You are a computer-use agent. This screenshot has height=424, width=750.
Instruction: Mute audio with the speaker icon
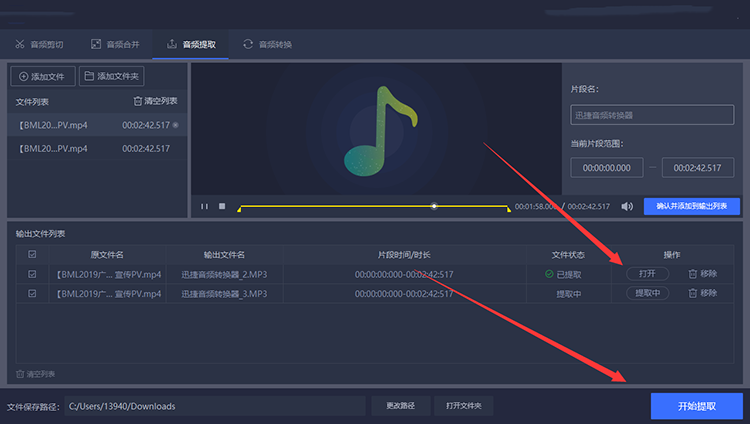627,206
